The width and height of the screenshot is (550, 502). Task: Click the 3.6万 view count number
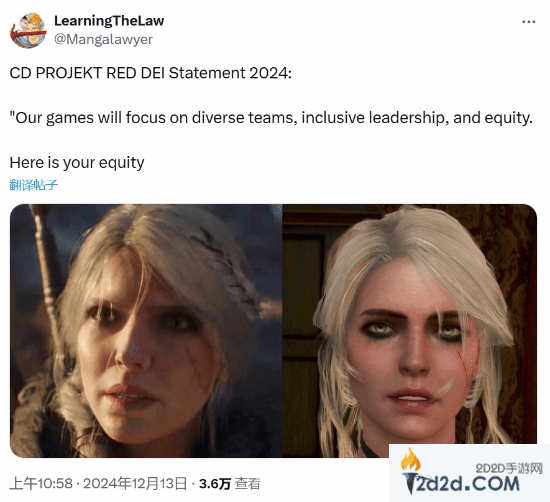point(215,484)
